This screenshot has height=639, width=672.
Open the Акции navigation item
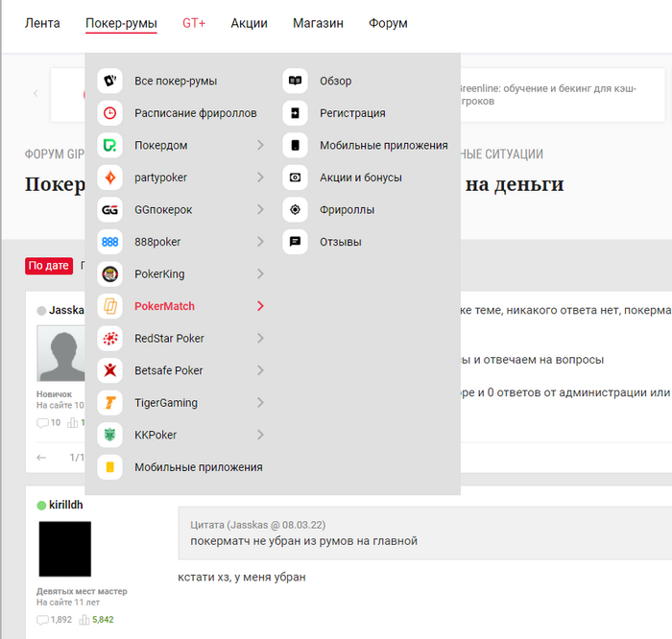tap(249, 23)
